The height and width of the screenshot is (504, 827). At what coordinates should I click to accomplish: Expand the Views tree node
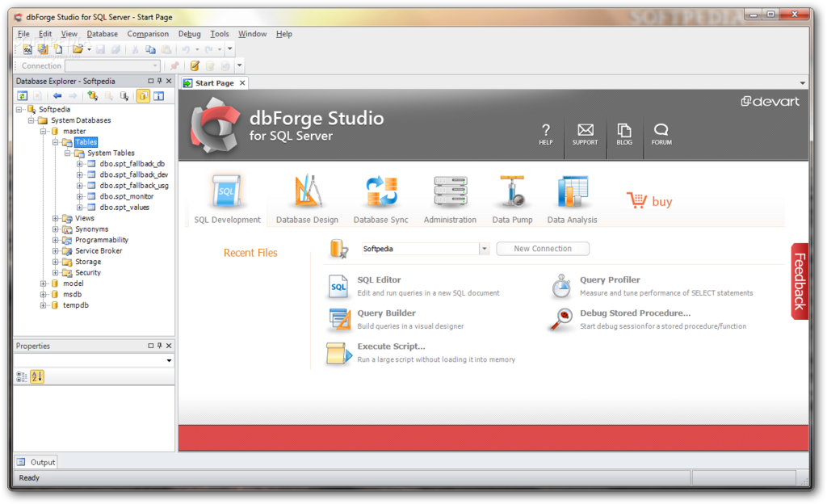(55, 218)
